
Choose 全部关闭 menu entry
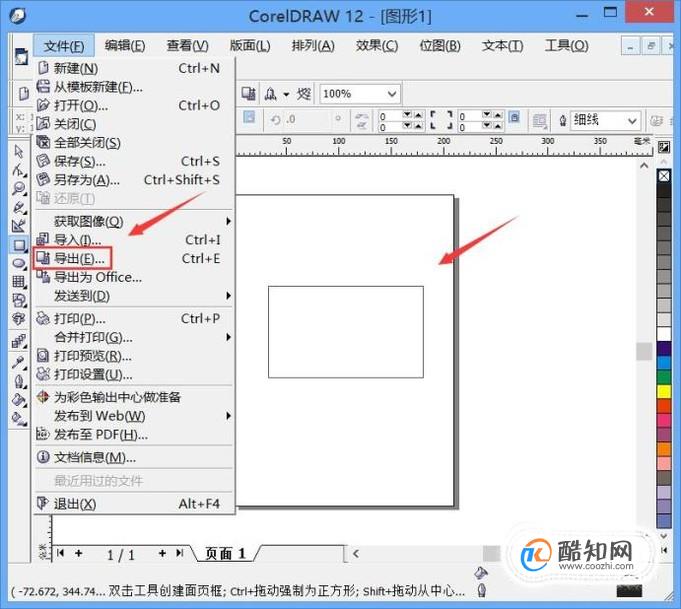pos(134,143)
